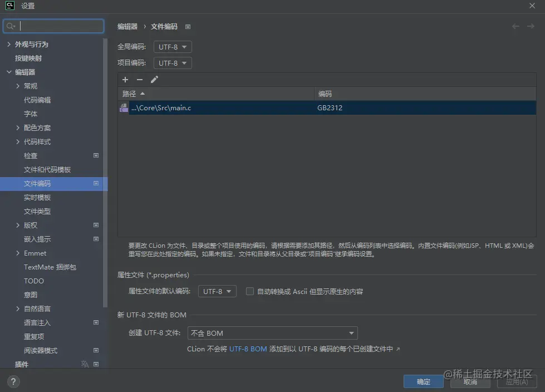Click the sort arrow on 路径 column

point(143,94)
